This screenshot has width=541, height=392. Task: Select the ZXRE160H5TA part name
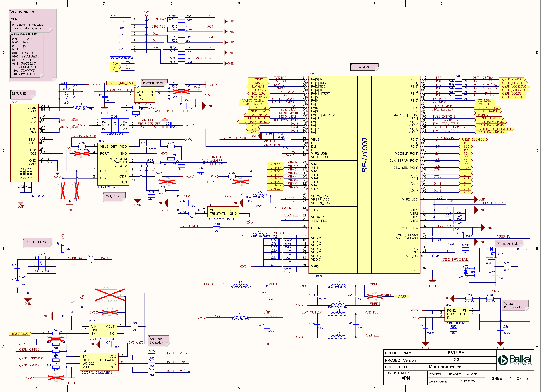tap(455, 323)
